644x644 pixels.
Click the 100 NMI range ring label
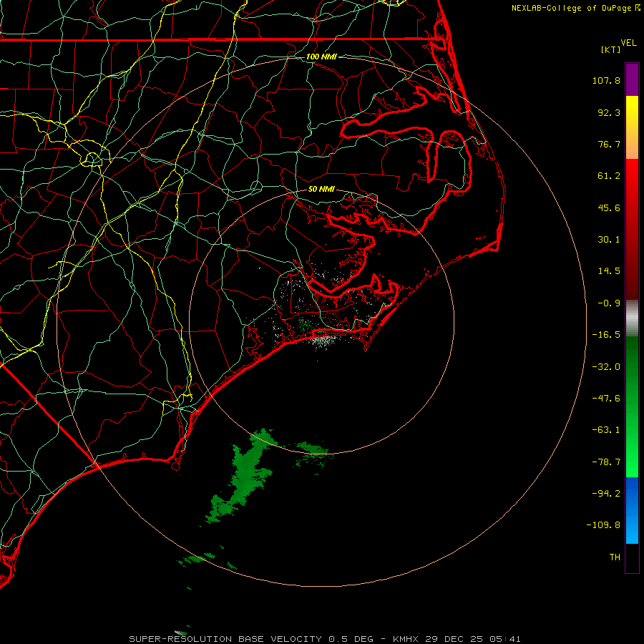pyautogui.click(x=321, y=57)
